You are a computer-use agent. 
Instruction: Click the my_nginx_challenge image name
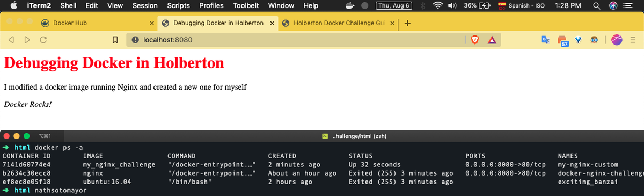click(x=119, y=164)
